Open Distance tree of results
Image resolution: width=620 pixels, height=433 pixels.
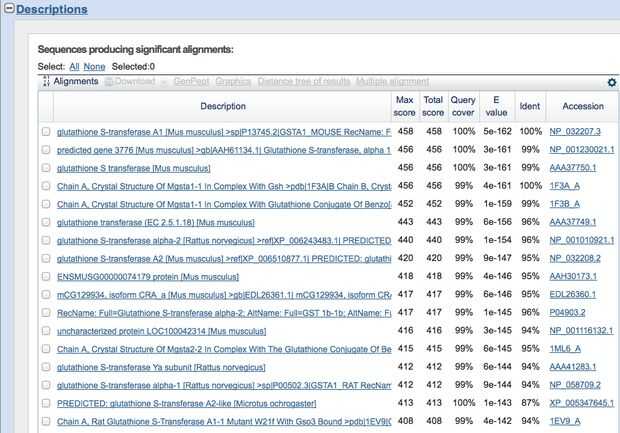tap(304, 81)
